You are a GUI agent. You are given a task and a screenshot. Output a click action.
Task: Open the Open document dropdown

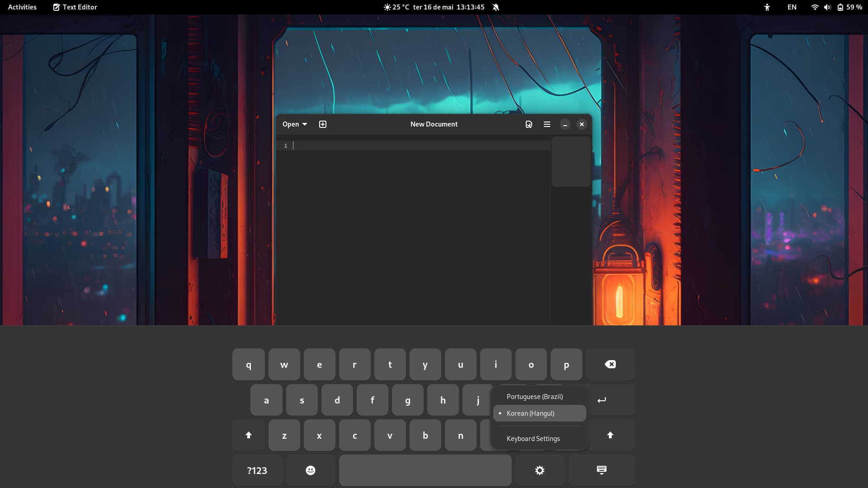(294, 124)
